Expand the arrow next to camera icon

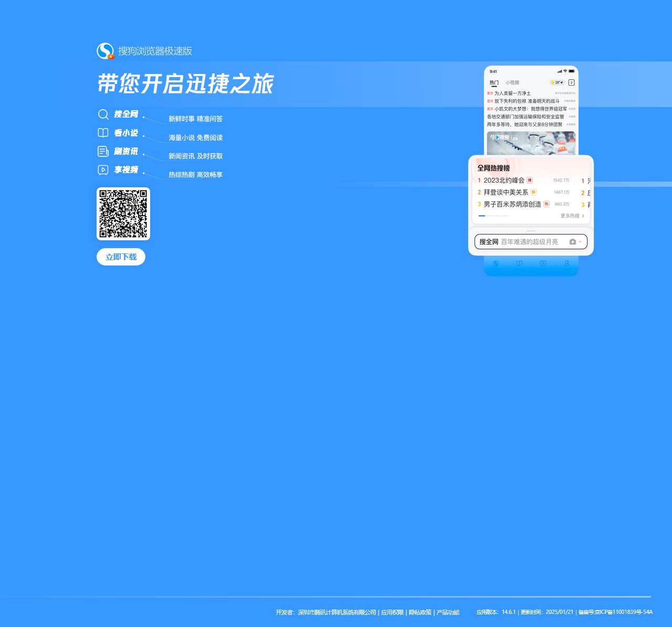(580, 242)
